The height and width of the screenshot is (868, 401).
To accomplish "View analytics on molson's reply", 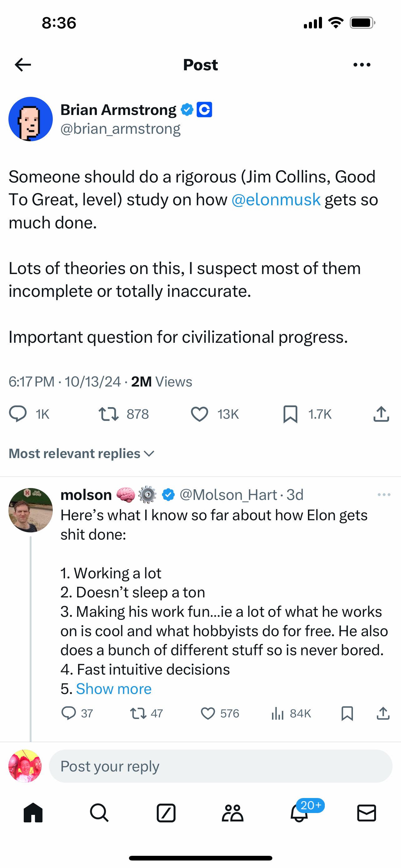I will (x=277, y=713).
